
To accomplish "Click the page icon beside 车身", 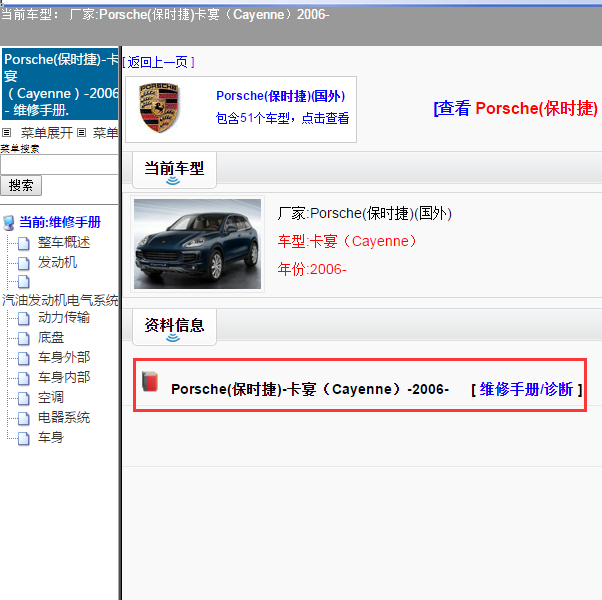I will pos(24,438).
